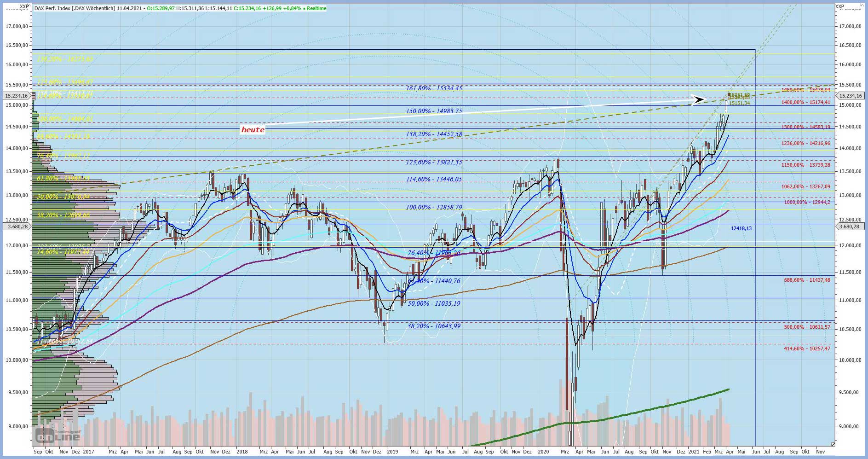Toggle the logarithmic 'ln' scale on right axis
The height and width of the screenshot is (459, 868).
(862, 6)
